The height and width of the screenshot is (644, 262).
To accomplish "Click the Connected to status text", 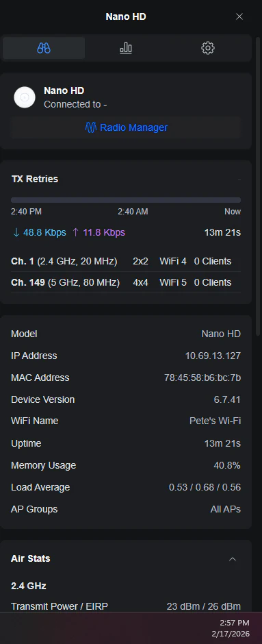I will click(75, 104).
